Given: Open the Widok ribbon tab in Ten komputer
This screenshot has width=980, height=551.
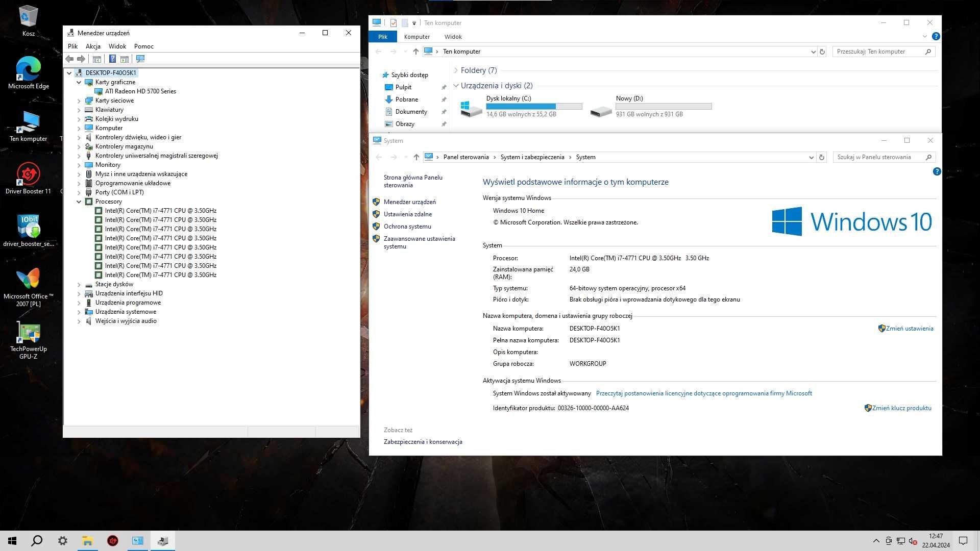Looking at the screenshot, I should point(453,37).
